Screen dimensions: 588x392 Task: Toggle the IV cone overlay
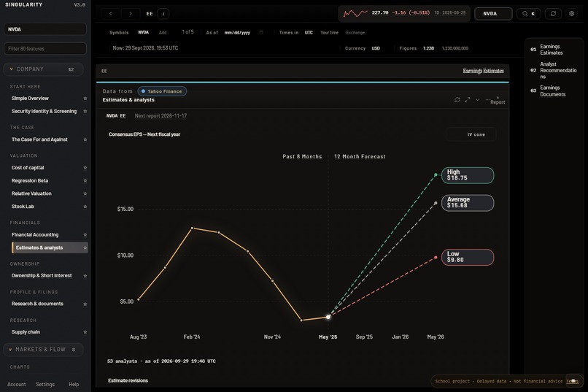[471, 134]
